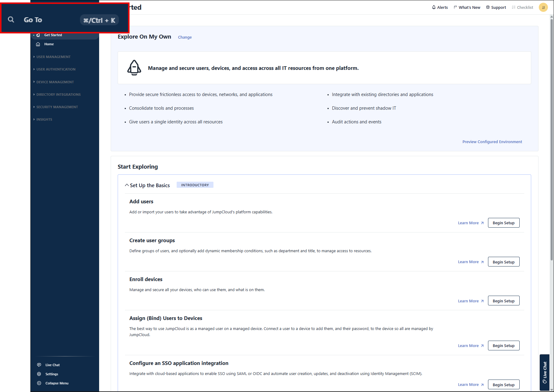Expand User Management section

[x=53, y=57]
